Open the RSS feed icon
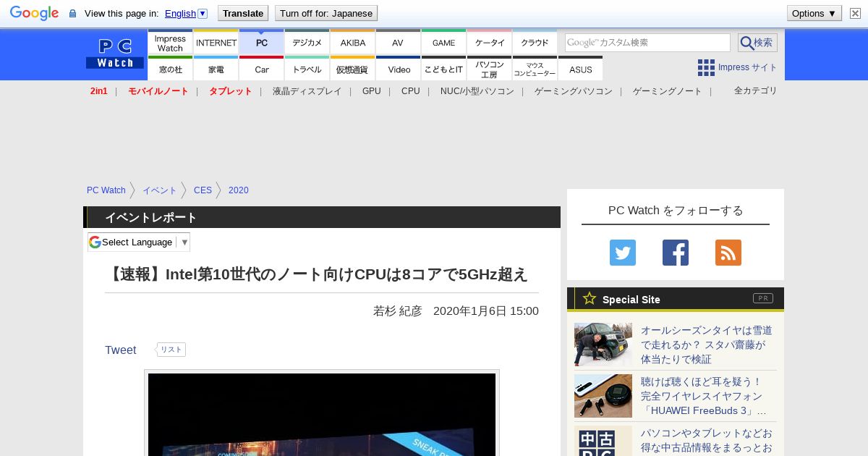Screen dimensions: 868x456 coord(728,253)
